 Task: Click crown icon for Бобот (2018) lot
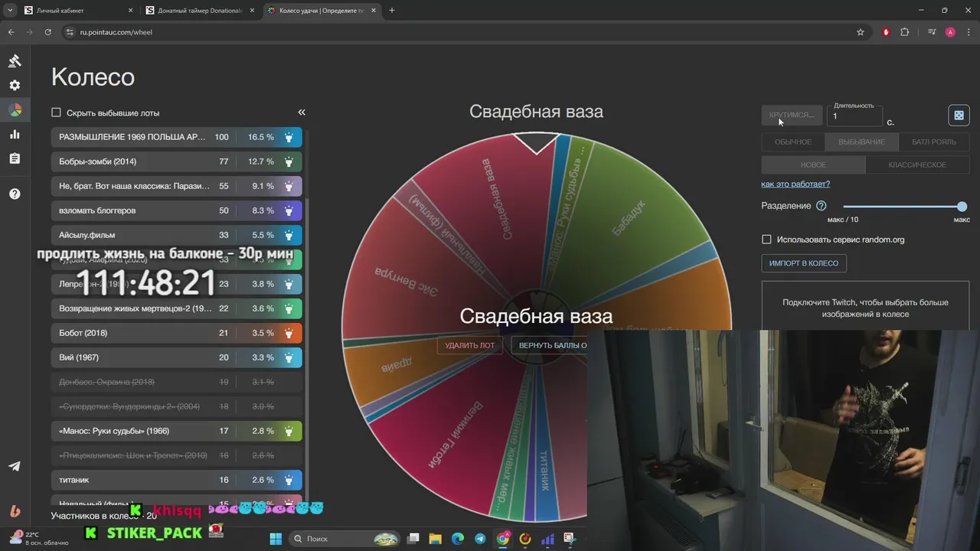coord(289,333)
